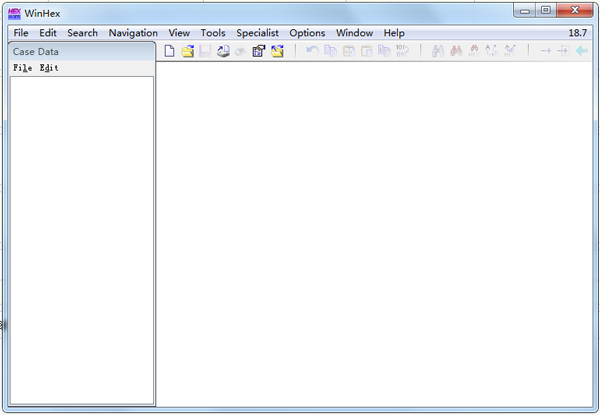Click the cyan Back arrow icon

click(582, 50)
